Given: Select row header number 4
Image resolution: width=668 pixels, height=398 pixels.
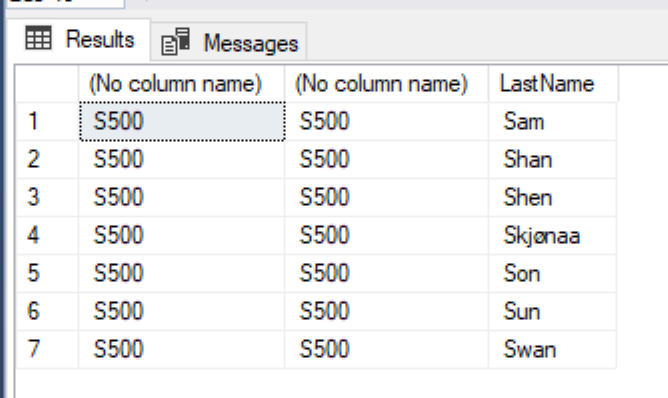Looking at the screenshot, I should coord(47,235).
